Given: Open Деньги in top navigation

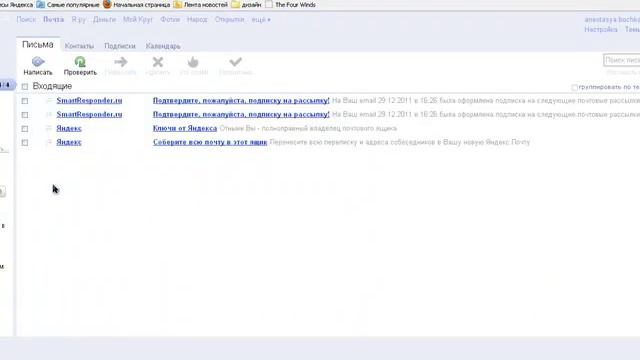Looking at the screenshot, I should pyautogui.click(x=104, y=20).
